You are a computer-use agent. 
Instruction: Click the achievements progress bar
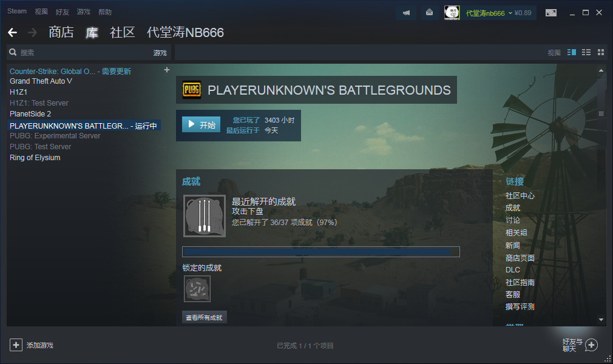click(320, 252)
